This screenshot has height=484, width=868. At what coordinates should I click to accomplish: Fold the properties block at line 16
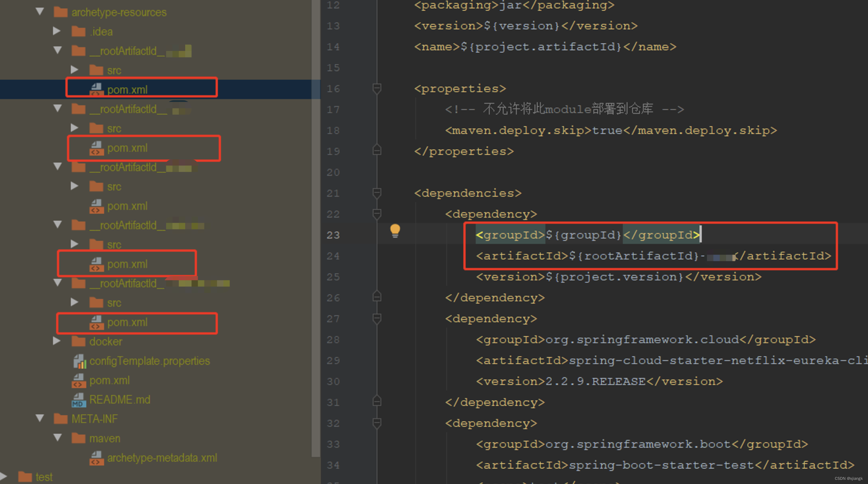(x=377, y=89)
